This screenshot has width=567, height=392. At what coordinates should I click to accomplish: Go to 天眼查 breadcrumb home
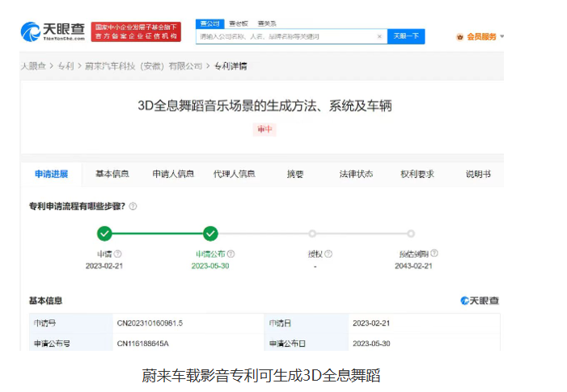[33, 66]
